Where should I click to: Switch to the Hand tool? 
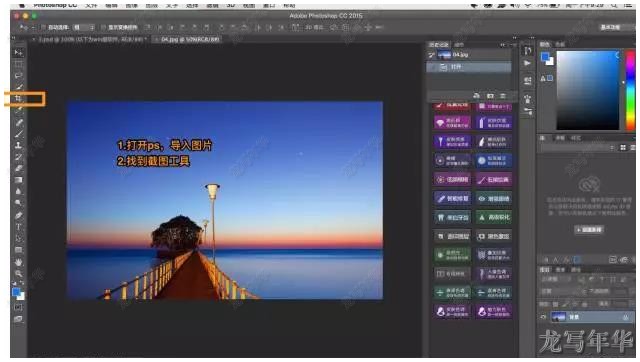pos(18,262)
